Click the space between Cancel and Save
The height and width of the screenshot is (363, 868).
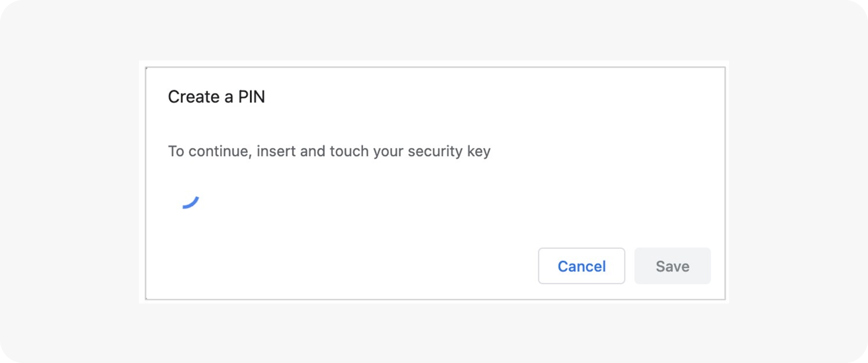[629, 266]
